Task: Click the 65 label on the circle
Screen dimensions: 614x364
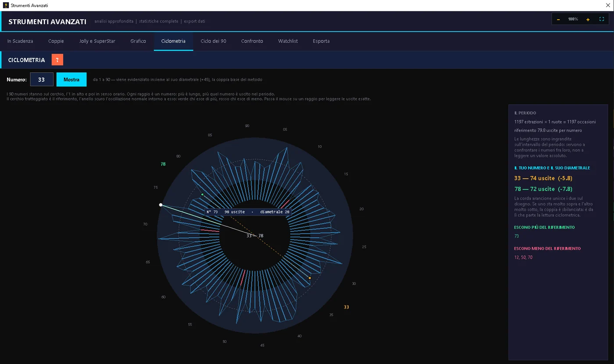Action: point(148,262)
